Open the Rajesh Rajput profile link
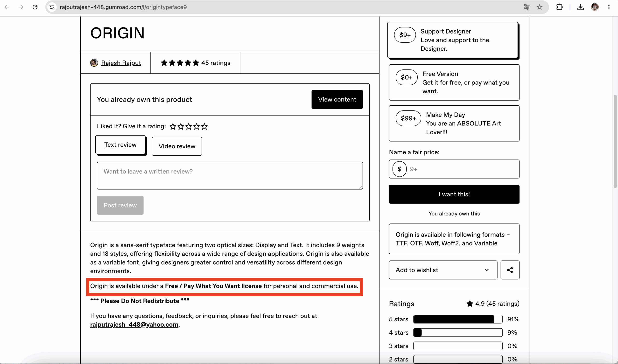This screenshot has width=618, height=364. coord(121,63)
